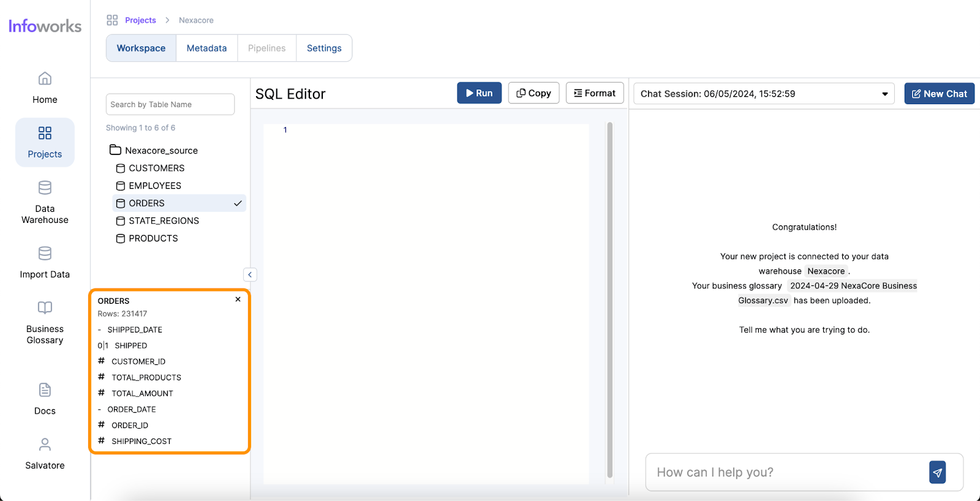This screenshot has width=980, height=501.
Task: Click the Nexacore warehouse tag in chat
Action: pos(826,271)
